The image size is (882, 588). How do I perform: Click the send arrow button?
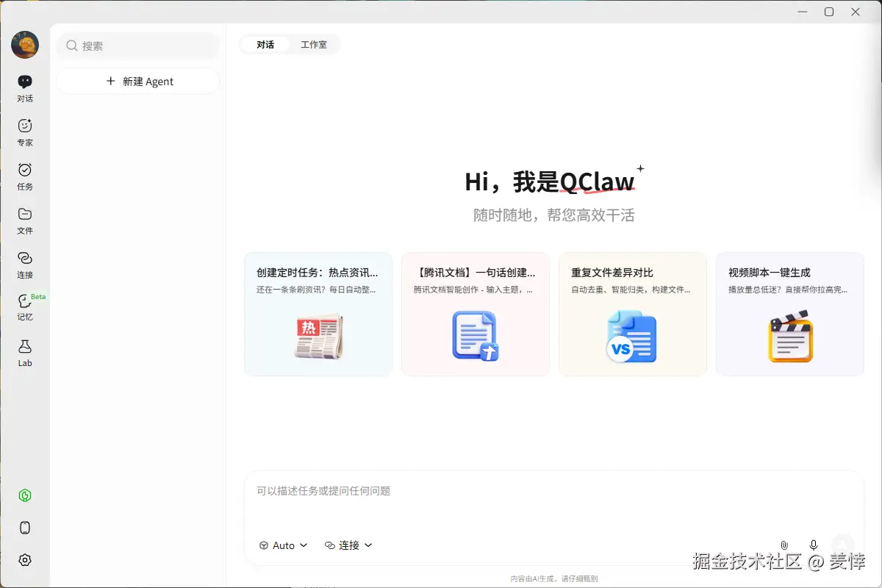843,545
